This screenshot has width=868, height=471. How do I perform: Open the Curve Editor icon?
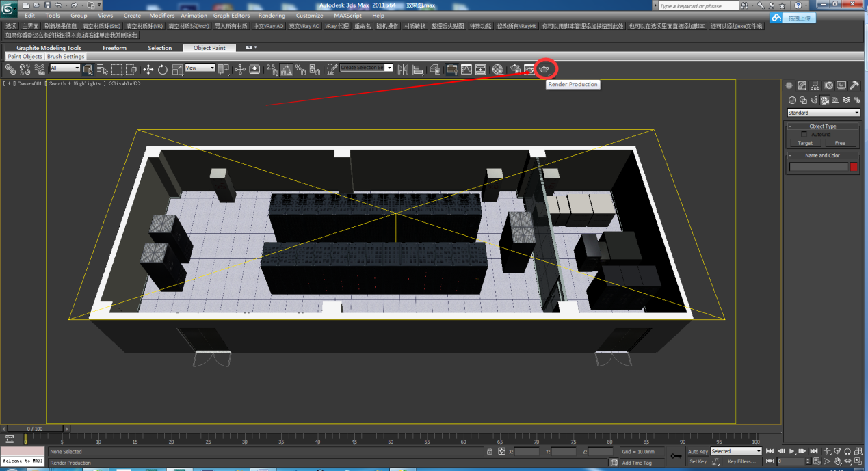[x=466, y=69]
